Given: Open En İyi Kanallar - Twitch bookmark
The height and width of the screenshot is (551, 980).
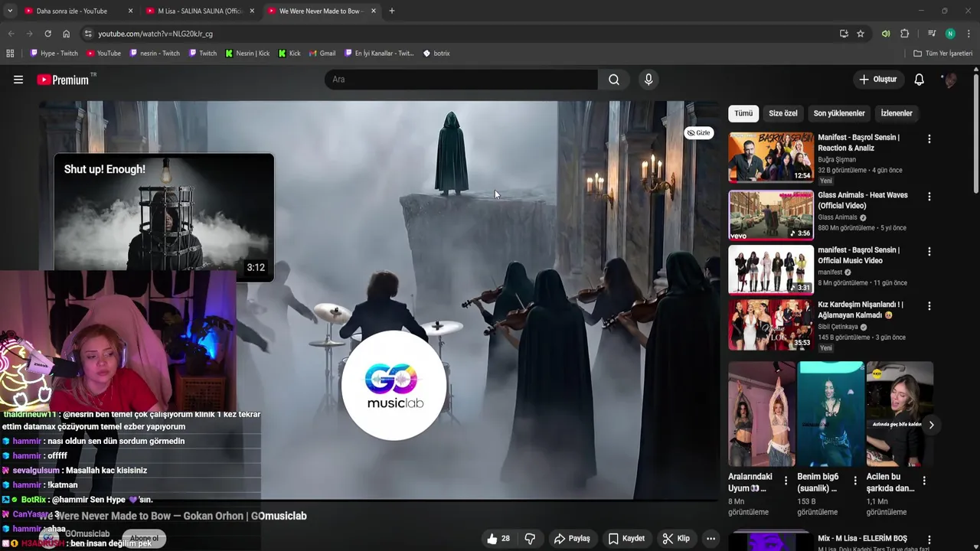Looking at the screenshot, I should point(380,54).
